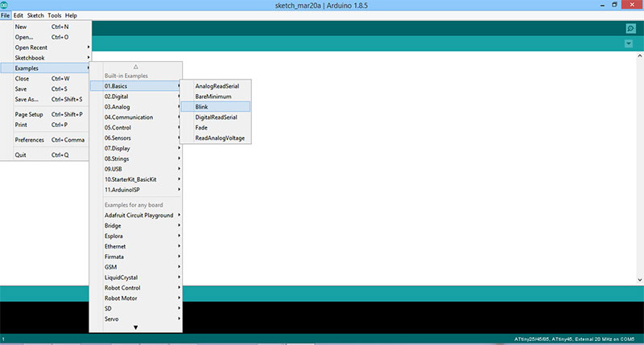Open the 11.ArduinoISP submenu

(x=136, y=190)
